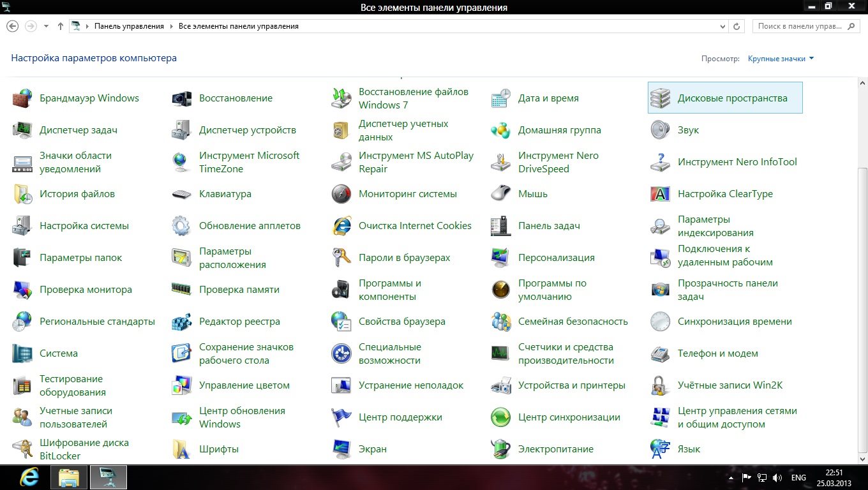Viewport: 868px width, 490px height.
Task: Select the Дисковые пространства drives icon
Action: 661,98
